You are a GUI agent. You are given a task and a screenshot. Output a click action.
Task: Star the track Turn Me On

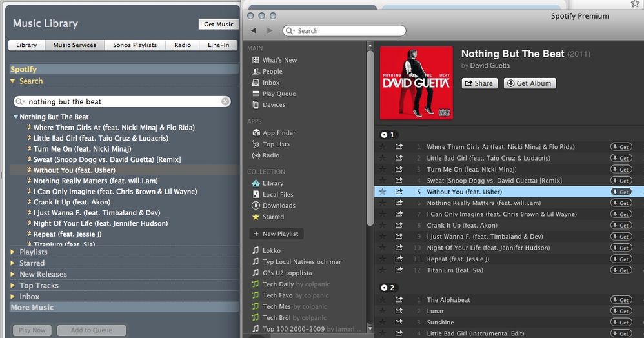tap(383, 169)
